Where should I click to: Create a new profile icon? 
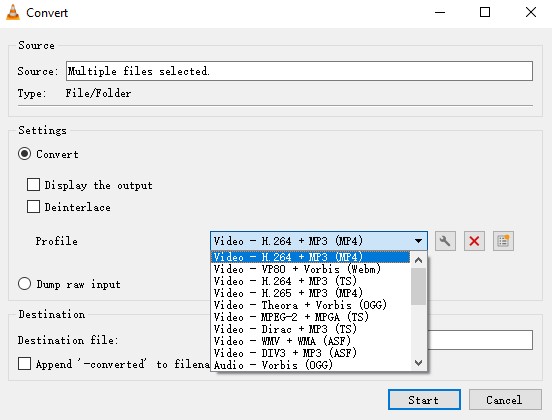[x=503, y=241]
